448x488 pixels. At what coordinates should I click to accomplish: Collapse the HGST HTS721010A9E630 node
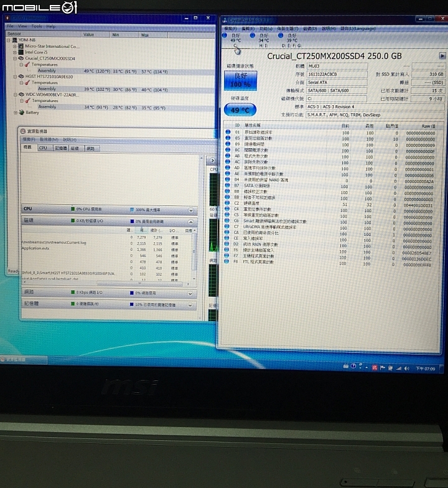coord(15,76)
